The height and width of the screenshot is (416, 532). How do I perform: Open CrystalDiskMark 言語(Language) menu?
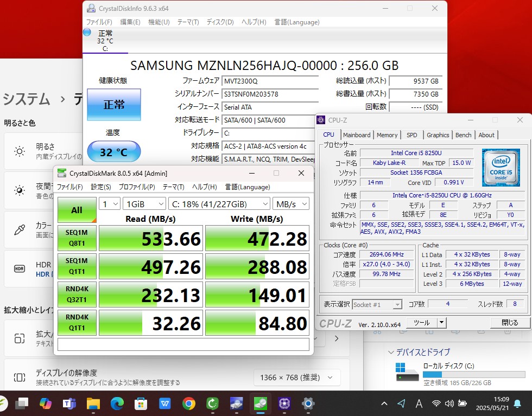click(x=248, y=187)
